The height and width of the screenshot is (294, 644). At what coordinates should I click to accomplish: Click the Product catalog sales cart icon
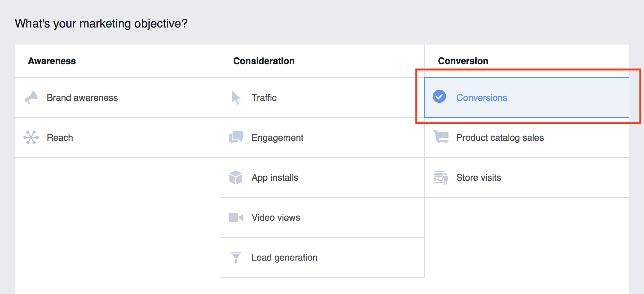click(441, 137)
